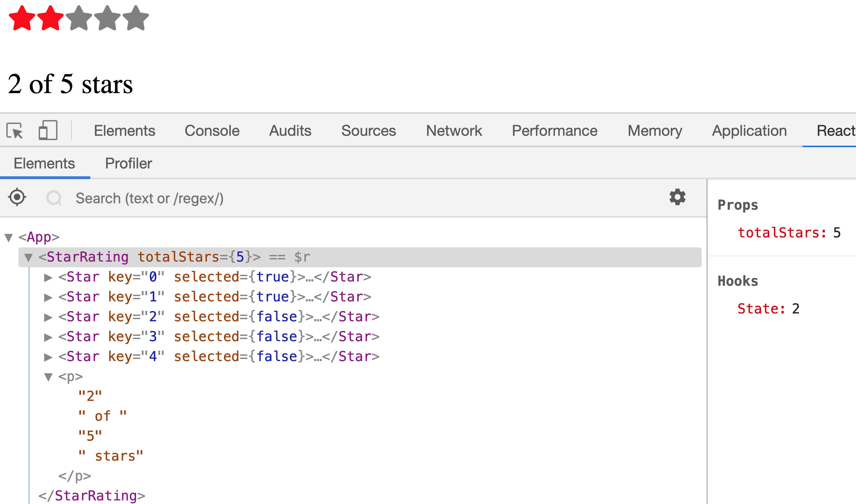Open React DevTools settings gear
This screenshot has height=504, width=856.
(677, 197)
